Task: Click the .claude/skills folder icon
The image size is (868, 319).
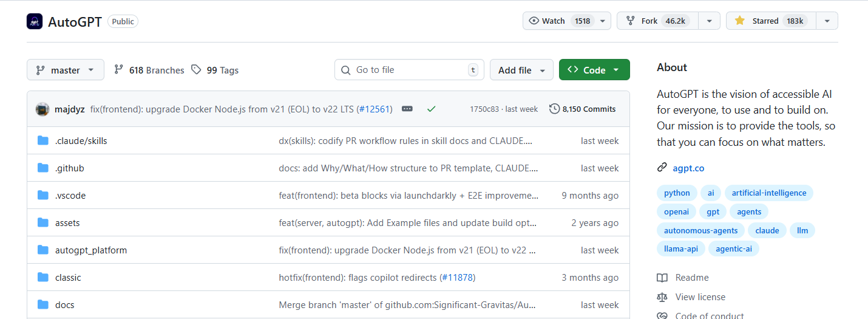Action: [x=42, y=140]
